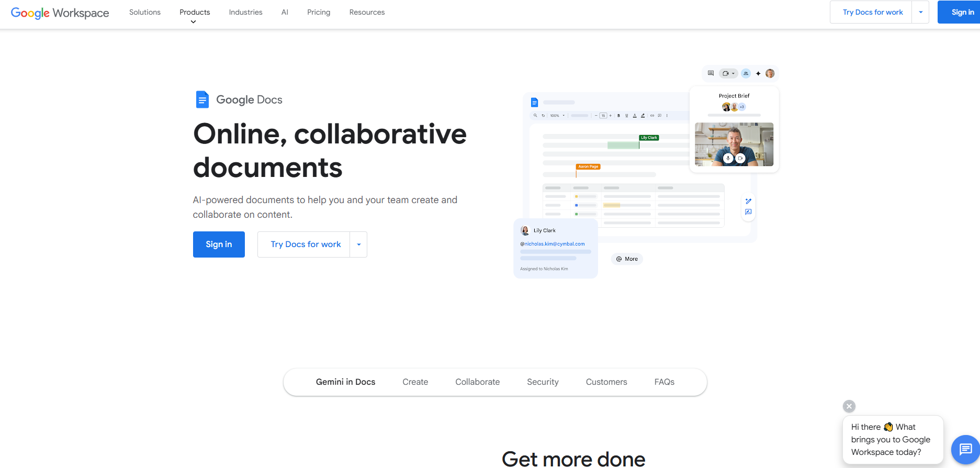The height and width of the screenshot is (468, 980).
Task: Switch to the Security tab
Action: pyautogui.click(x=543, y=382)
